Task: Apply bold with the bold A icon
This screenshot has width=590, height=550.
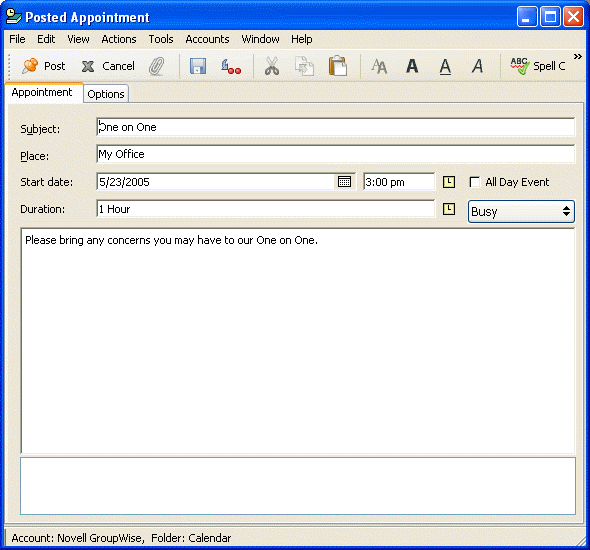Action: tap(412, 66)
